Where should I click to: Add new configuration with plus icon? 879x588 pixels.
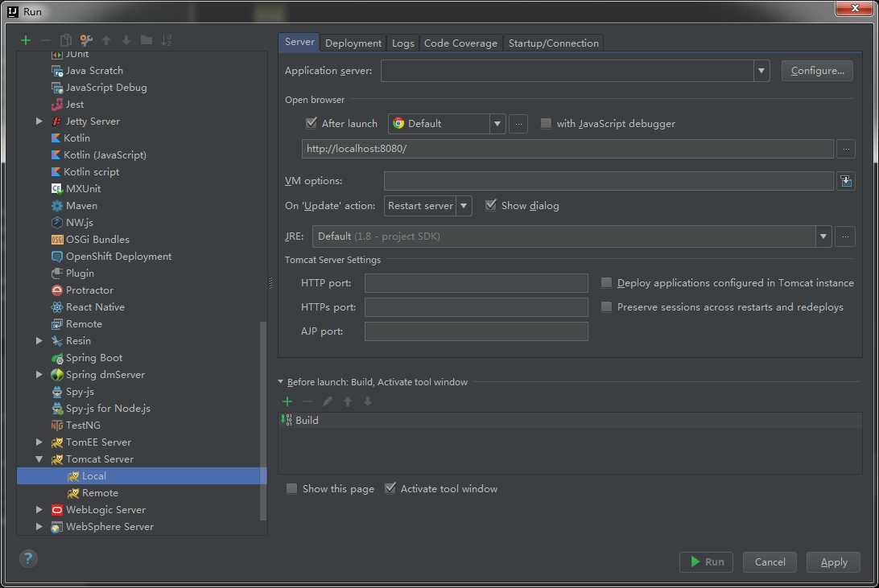tap(26, 39)
